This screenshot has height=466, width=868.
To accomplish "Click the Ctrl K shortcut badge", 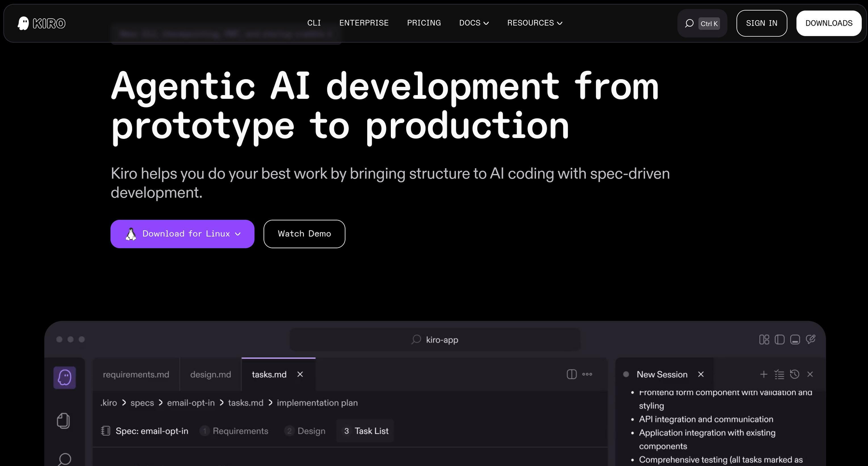I will pos(709,24).
